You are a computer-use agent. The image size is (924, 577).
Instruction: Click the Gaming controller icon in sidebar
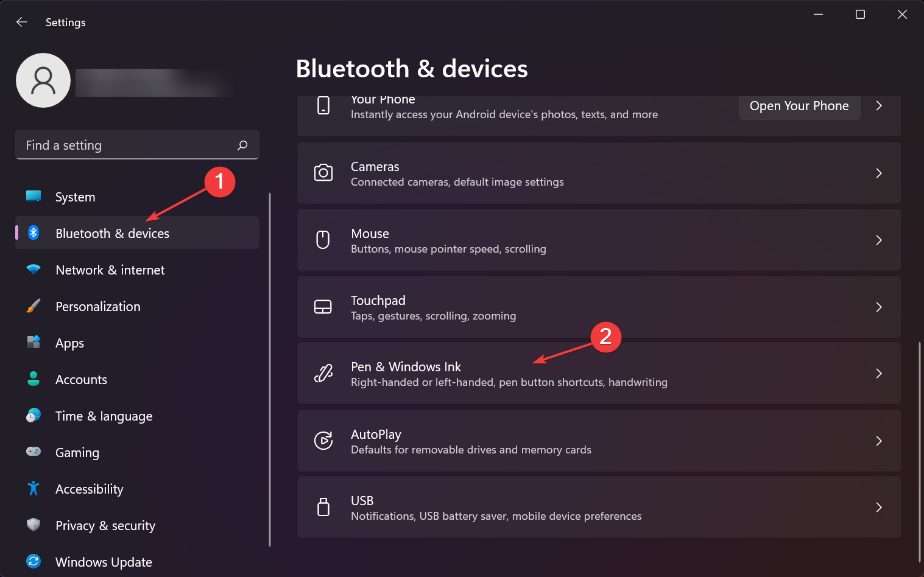(34, 452)
